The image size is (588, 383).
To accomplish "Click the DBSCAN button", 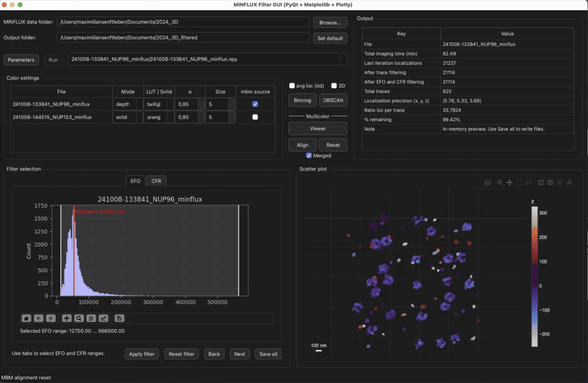I will tap(333, 100).
